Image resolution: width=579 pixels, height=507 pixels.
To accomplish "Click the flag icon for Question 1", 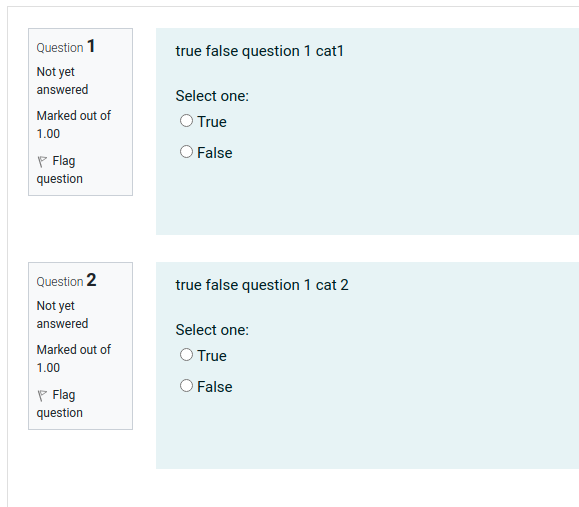I will click(x=42, y=162).
